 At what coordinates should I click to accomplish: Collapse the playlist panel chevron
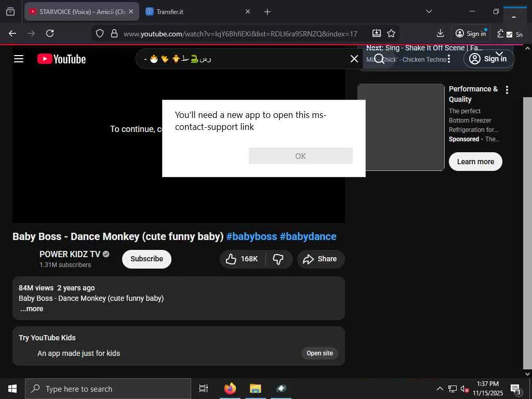[x=499, y=54]
